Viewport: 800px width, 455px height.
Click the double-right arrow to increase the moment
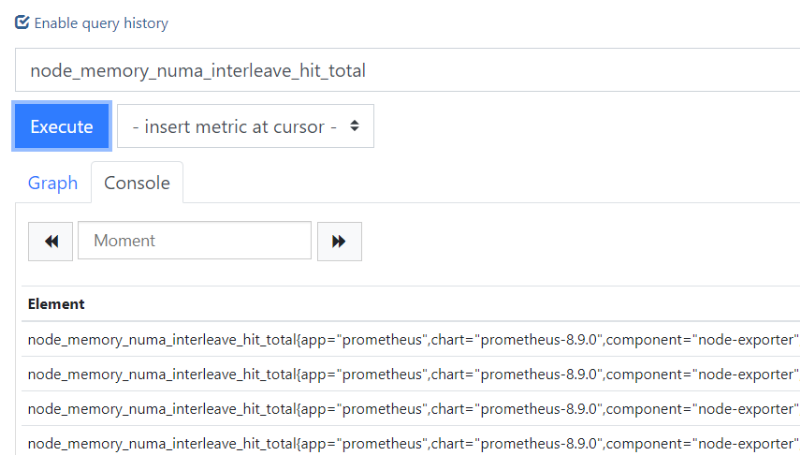[339, 241]
